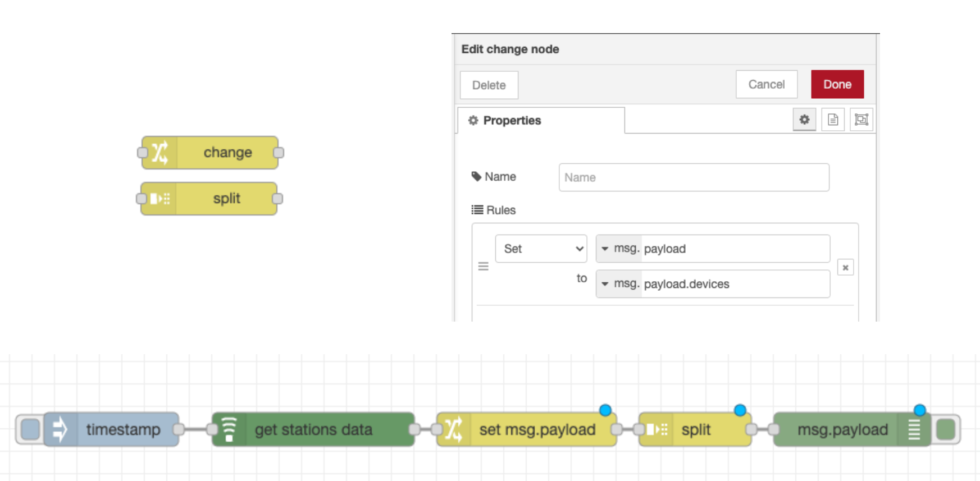Click the get stations data wifi icon
The height and width of the screenshot is (481, 980).
pos(229,429)
